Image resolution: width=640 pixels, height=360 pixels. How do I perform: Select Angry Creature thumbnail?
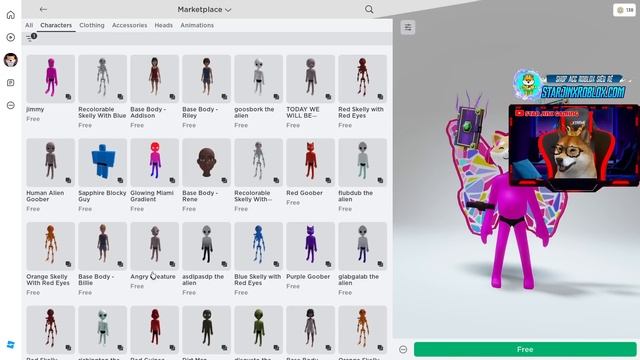[x=155, y=246]
